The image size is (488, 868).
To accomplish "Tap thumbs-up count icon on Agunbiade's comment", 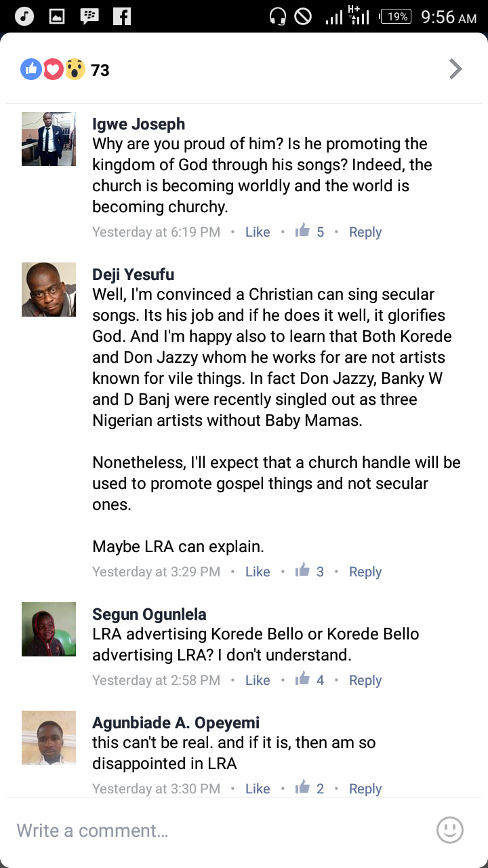I will [303, 788].
